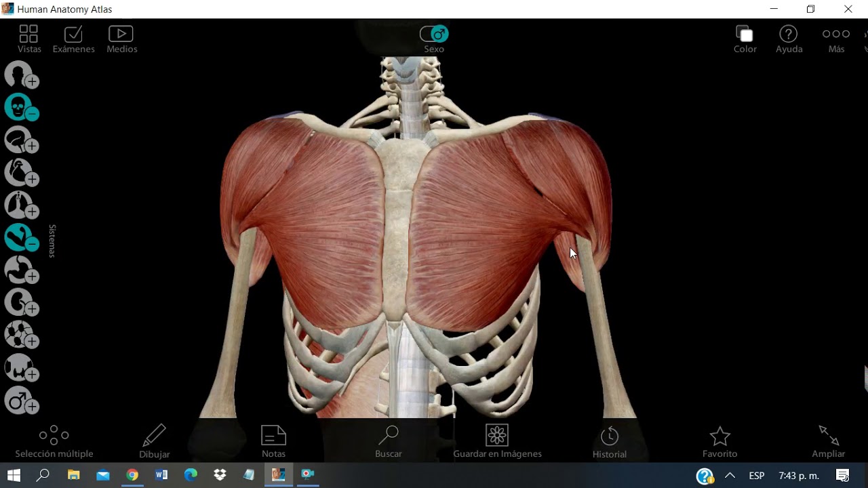The height and width of the screenshot is (488, 868).
Task: Remove the muscular system (arm icon)
Action: 22,237
